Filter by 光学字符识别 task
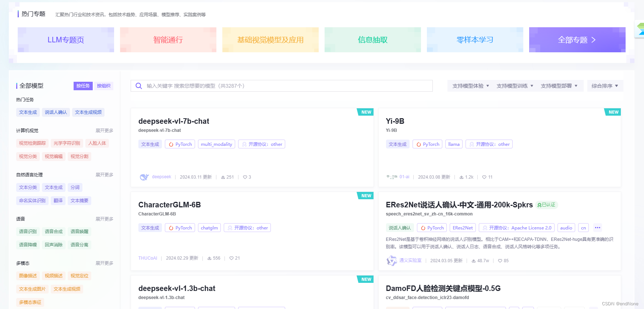 coord(67,143)
